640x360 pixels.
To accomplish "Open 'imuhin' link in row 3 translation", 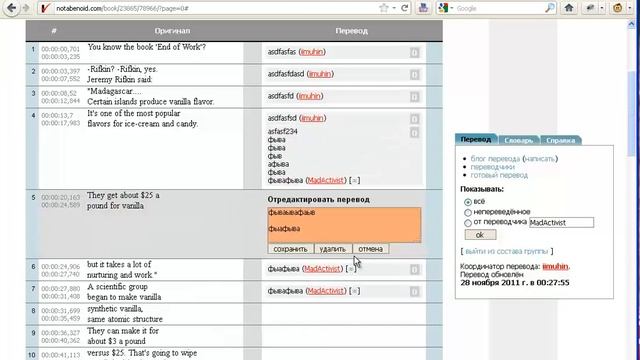I will click(309, 96).
